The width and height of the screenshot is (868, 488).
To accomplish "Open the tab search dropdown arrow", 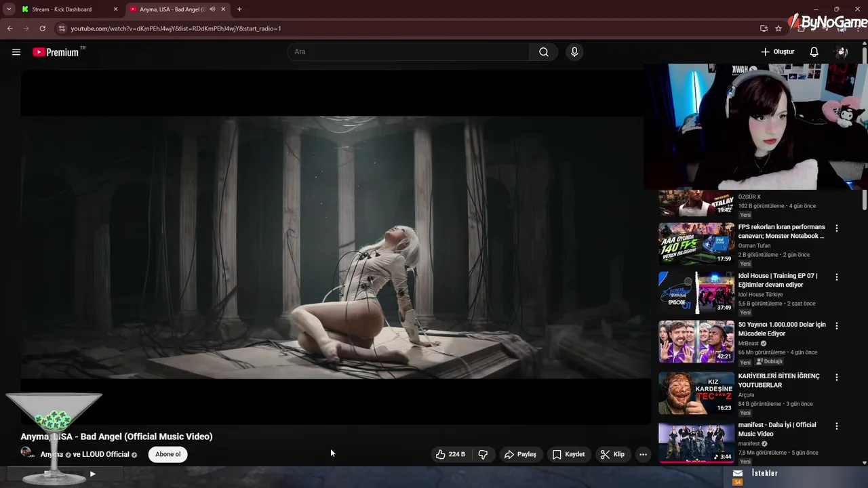I will click(9, 9).
